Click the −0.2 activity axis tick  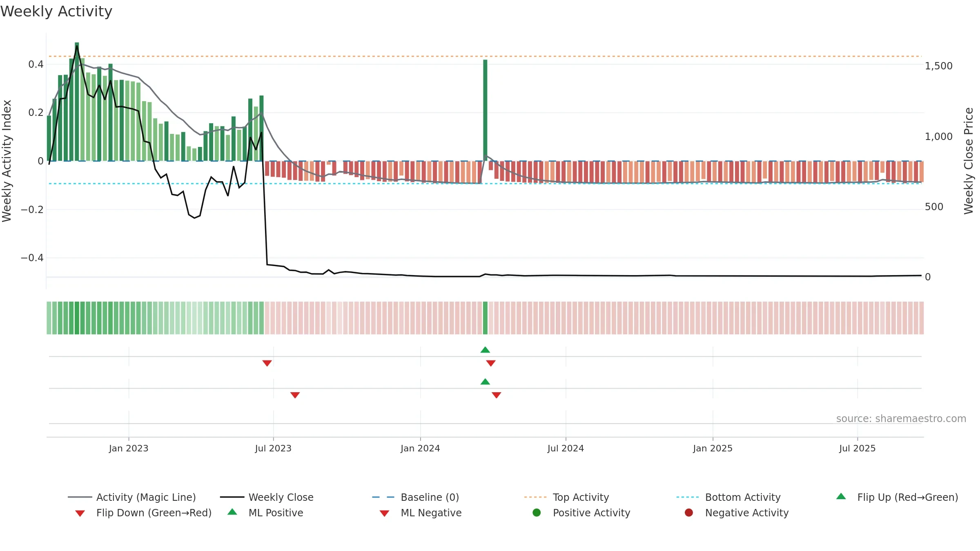click(32, 210)
